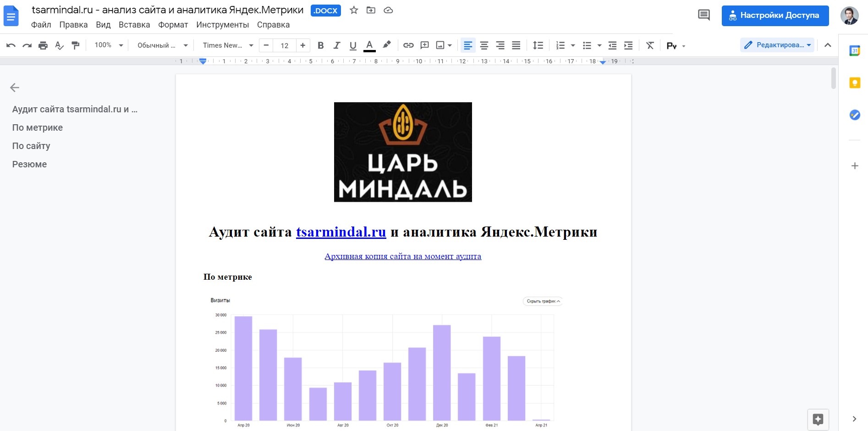
Task: Toggle bold formatting
Action: click(320, 45)
